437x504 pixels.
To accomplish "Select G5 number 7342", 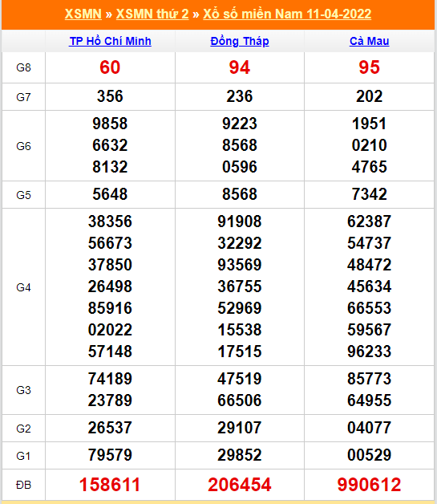I will click(370, 194).
